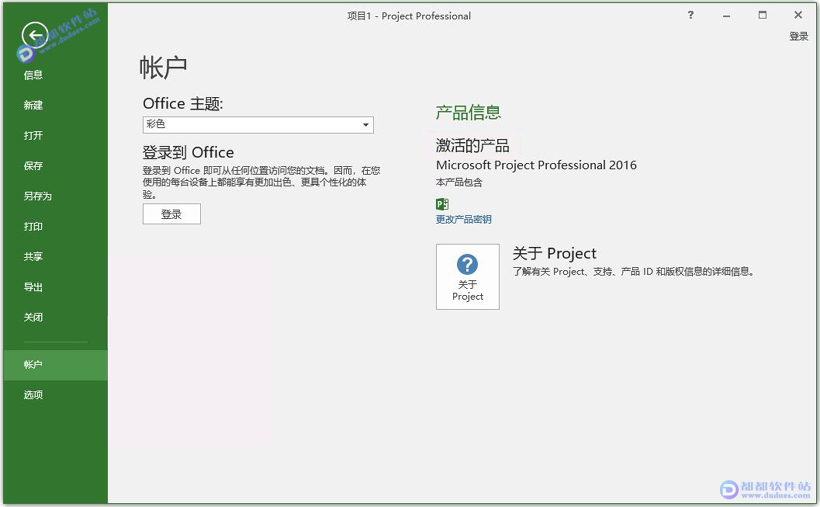
Task: Click the Office 主题 label
Action: (x=183, y=104)
